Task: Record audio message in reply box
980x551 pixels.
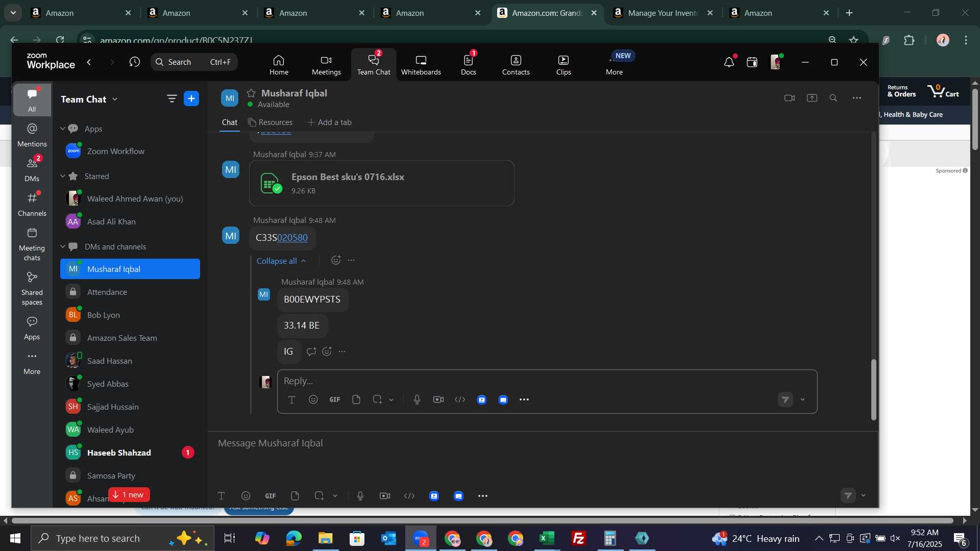Action: [417, 400]
